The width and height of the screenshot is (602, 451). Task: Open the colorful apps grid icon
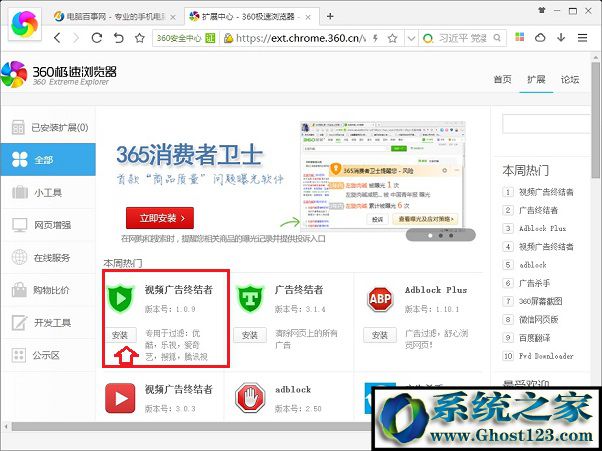519,37
